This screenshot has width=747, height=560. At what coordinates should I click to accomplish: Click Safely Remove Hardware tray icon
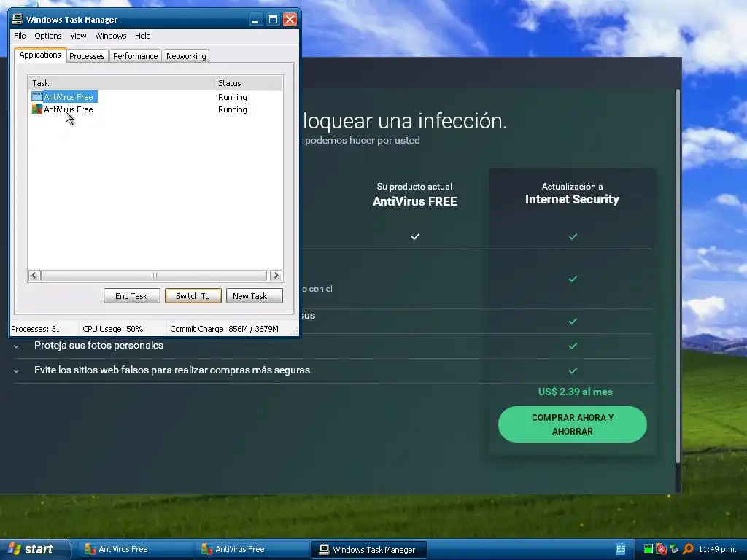click(674, 549)
